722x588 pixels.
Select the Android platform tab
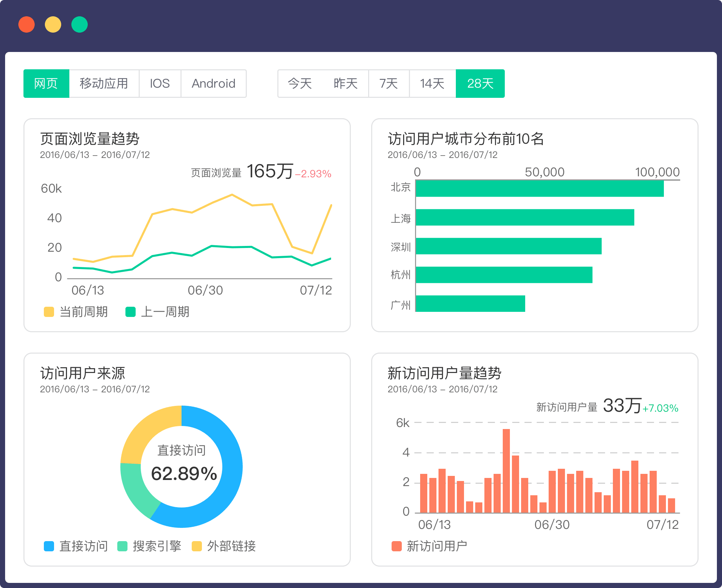pos(213,84)
